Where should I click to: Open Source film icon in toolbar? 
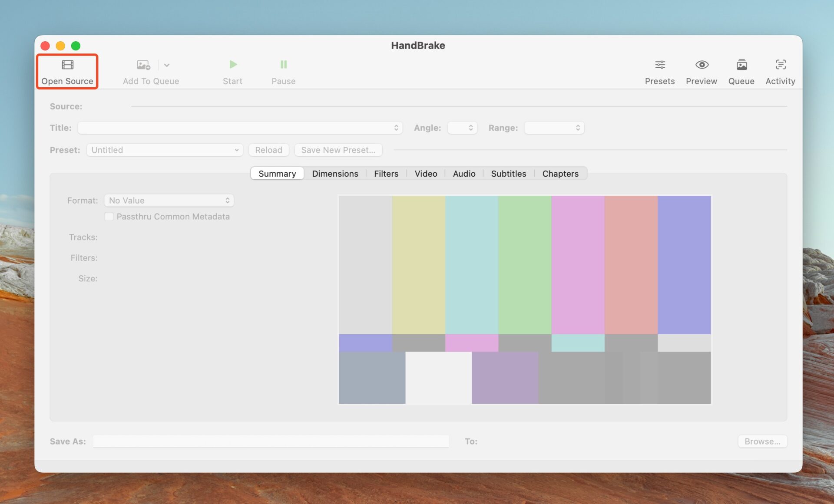(x=67, y=65)
